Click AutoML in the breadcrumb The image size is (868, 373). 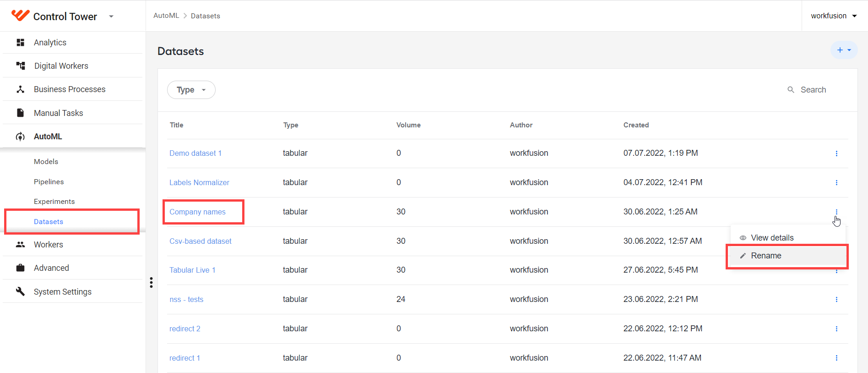pos(166,16)
